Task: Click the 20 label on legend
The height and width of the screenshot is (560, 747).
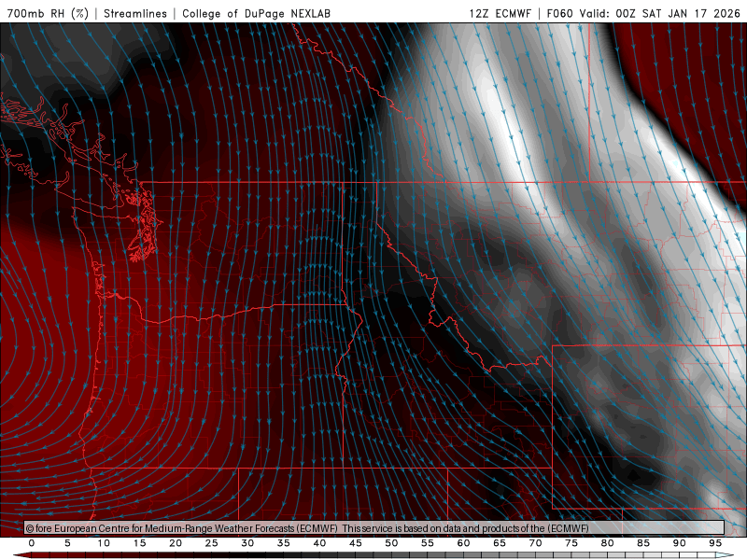Action: coord(176,543)
